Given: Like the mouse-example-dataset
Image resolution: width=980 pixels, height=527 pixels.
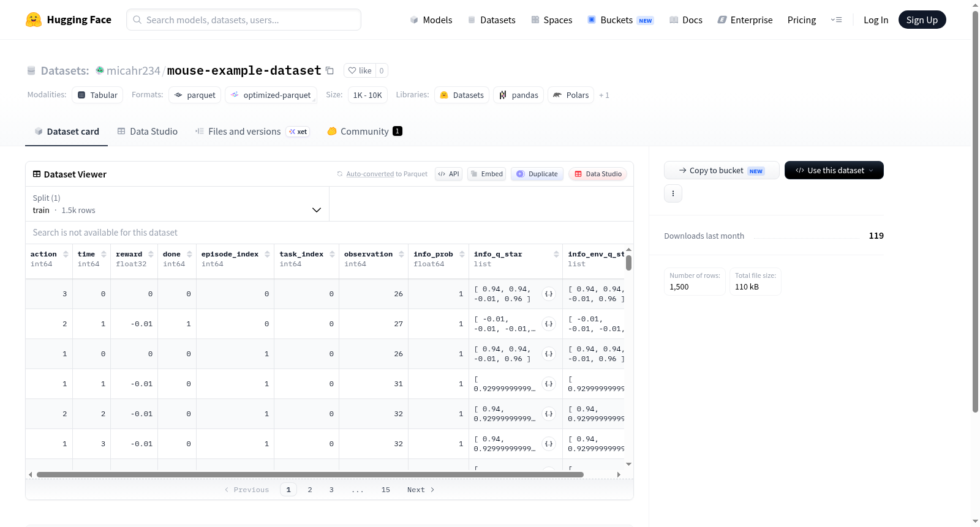Looking at the screenshot, I should pyautogui.click(x=360, y=70).
